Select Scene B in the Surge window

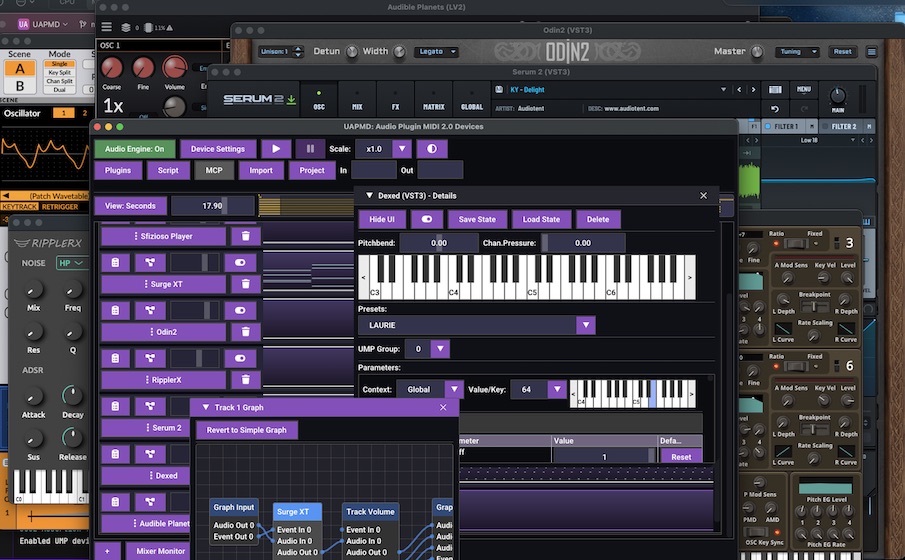coord(20,86)
